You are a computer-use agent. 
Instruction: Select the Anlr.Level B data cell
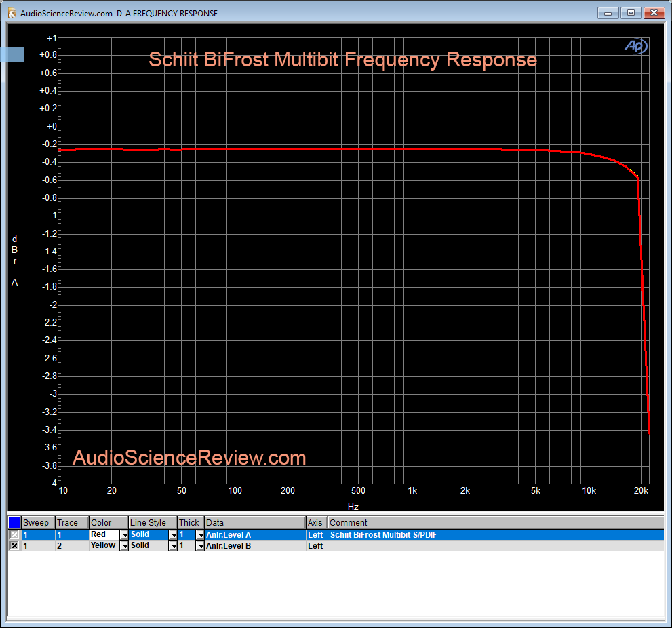[x=255, y=545]
